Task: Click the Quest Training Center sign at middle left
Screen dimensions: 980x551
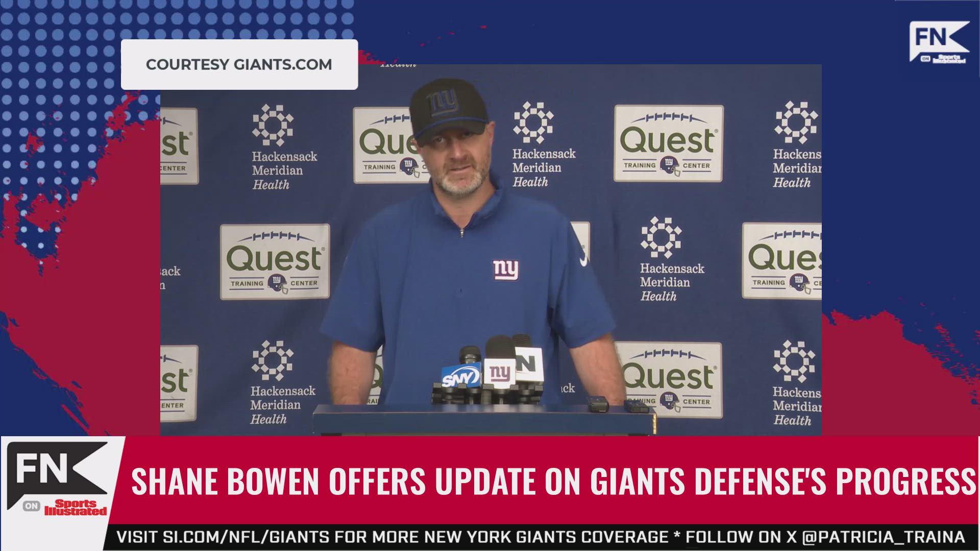Action: point(275,262)
